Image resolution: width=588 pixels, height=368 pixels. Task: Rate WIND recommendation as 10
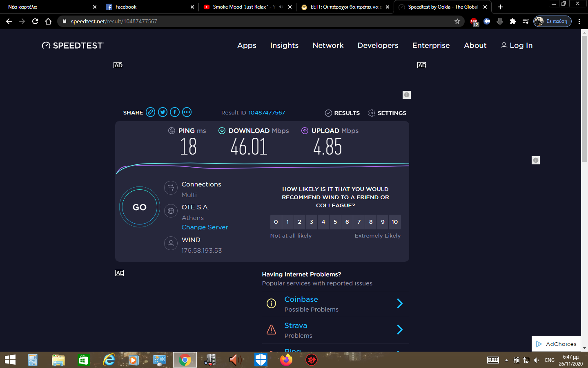click(x=395, y=222)
